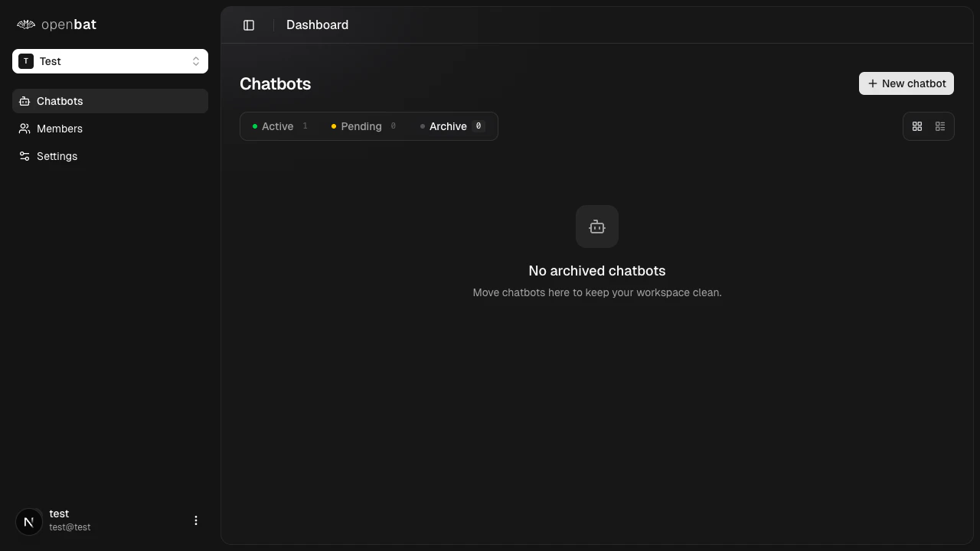This screenshot has height=551, width=980.
Task: Click the T workspace avatar icon
Action: (x=26, y=60)
